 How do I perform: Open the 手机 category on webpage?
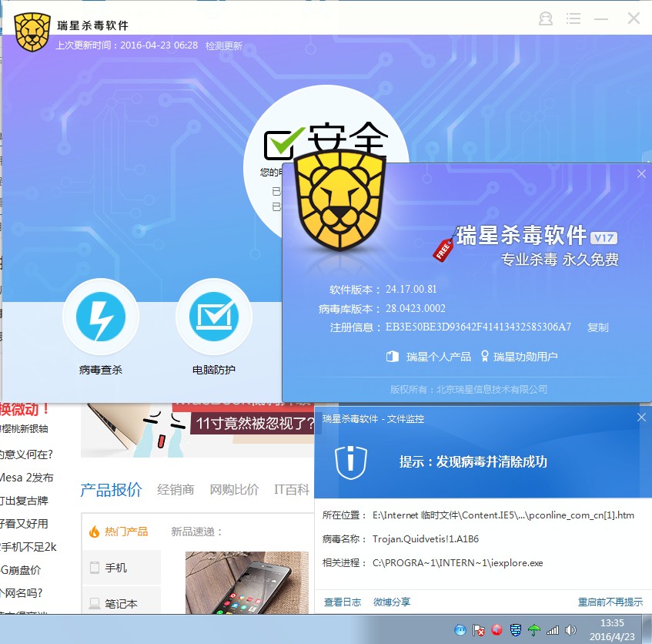tap(122, 568)
